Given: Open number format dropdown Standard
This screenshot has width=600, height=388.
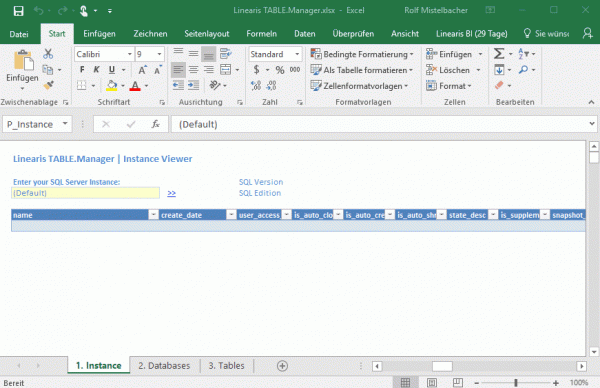Looking at the screenshot, I should click(x=297, y=54).
